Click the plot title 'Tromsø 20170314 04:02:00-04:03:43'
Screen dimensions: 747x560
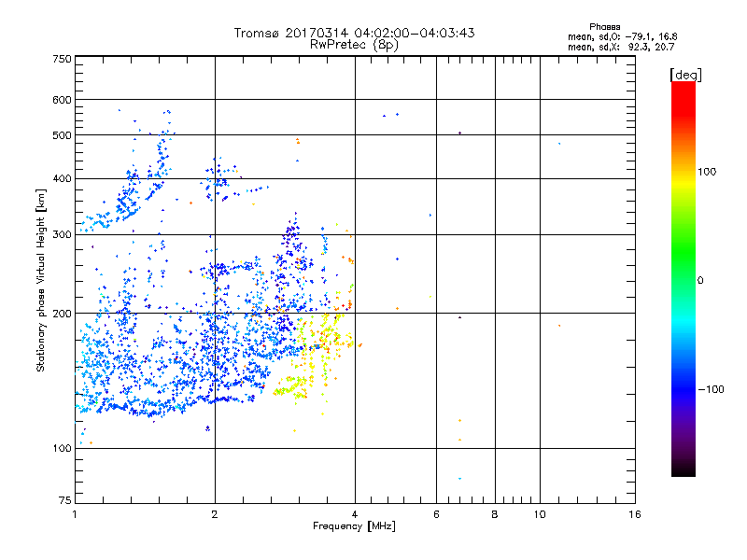[x=354, y=33]
